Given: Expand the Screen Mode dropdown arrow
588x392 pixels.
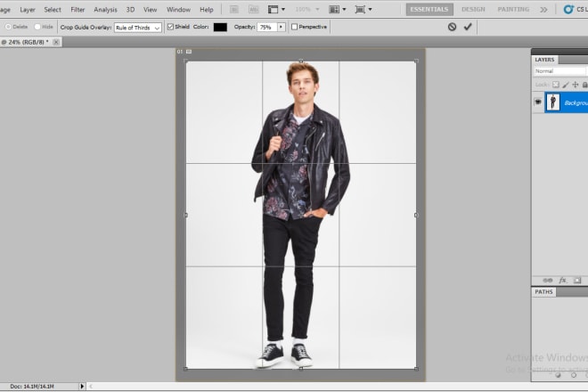Looking at the screenshot, I should tap(370, 10).
